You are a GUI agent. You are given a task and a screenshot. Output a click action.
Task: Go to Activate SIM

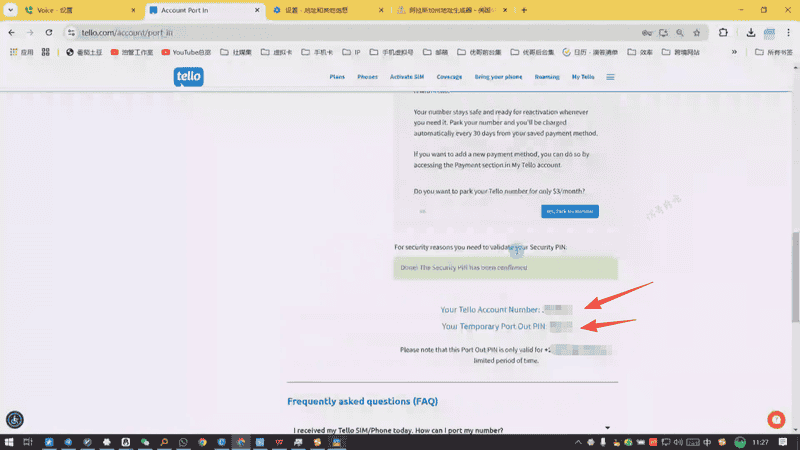(407, 77)
